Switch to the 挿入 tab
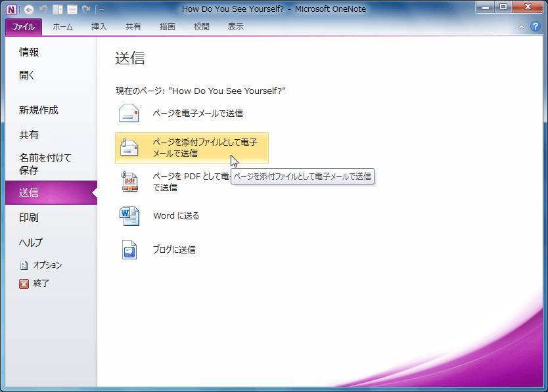 point(99,27)
